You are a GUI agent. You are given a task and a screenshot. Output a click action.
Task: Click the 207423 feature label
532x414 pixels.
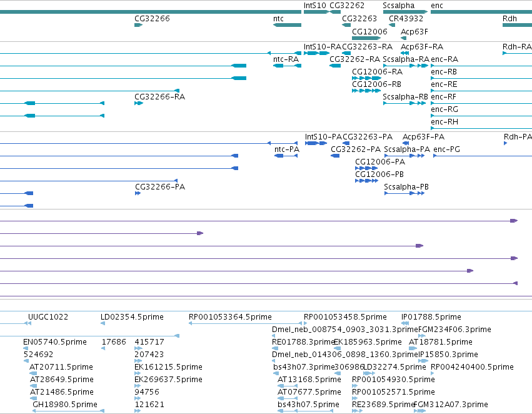click(149, 355)
